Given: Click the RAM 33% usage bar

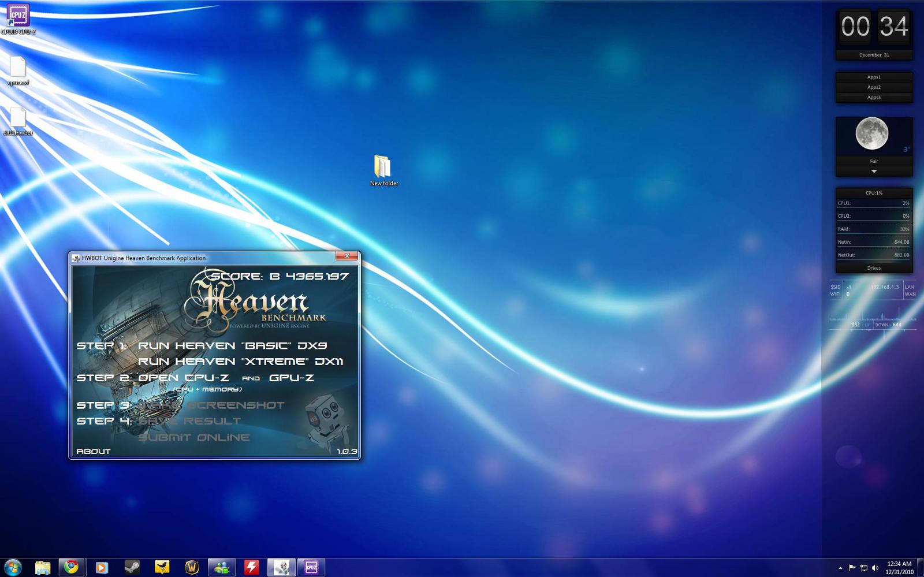Looking at the screenshot, I should 874,229.
